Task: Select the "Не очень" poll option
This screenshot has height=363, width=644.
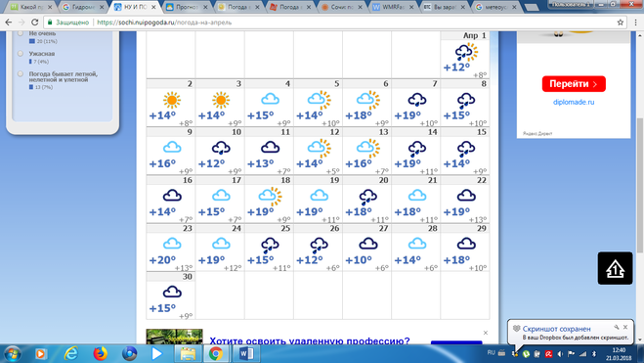Action: (x=21, y=33)
